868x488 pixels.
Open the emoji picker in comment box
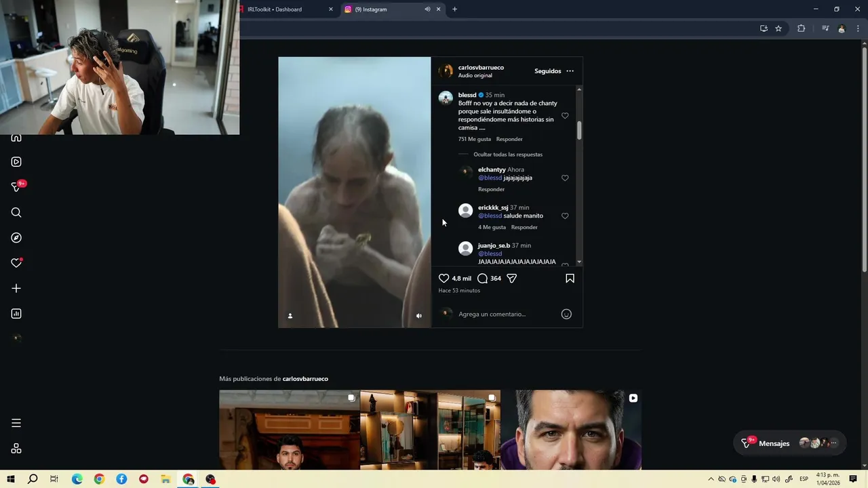(x=566, y=314)
